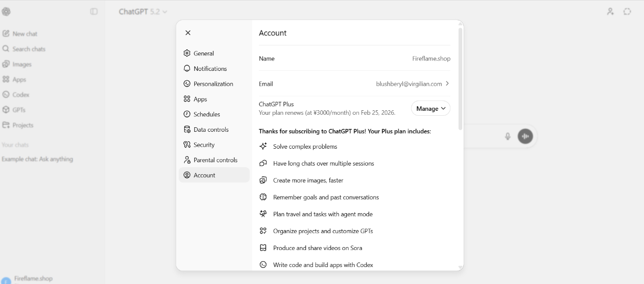Click the brain icon beside Remember goals

pyautogui.click(x=263, y=197)
